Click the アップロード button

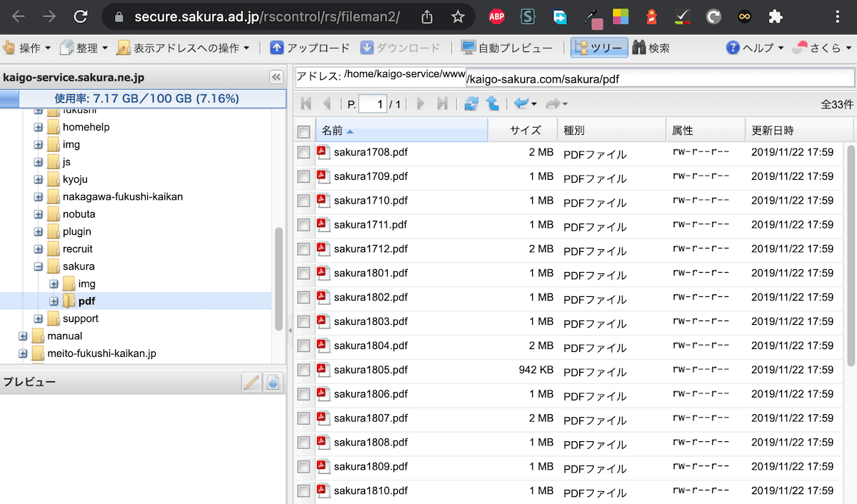point(310,48)
